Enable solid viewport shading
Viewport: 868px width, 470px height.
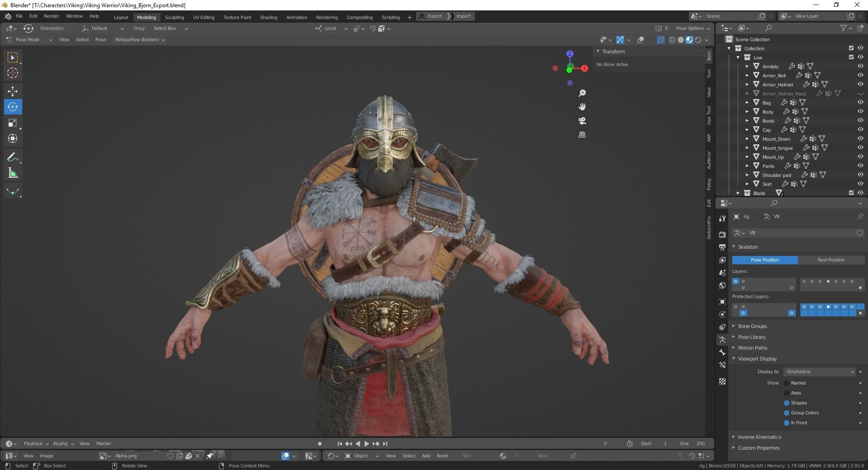[x=681, y=40]
